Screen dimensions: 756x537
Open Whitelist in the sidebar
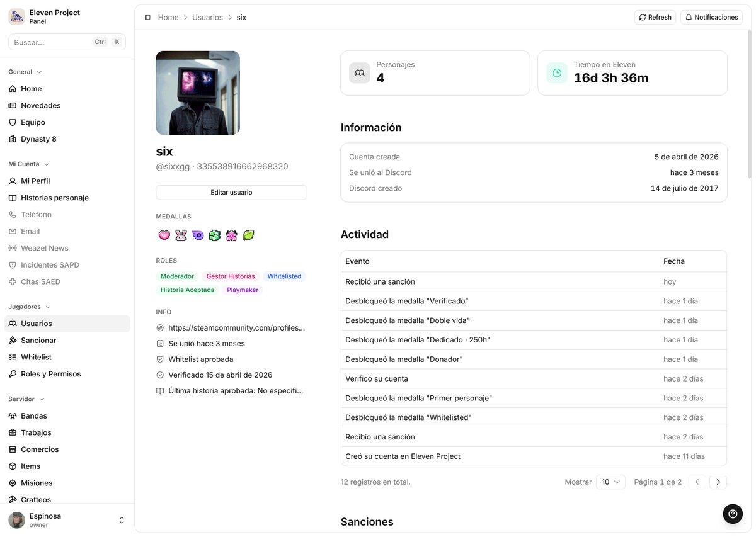coord(67,358)
